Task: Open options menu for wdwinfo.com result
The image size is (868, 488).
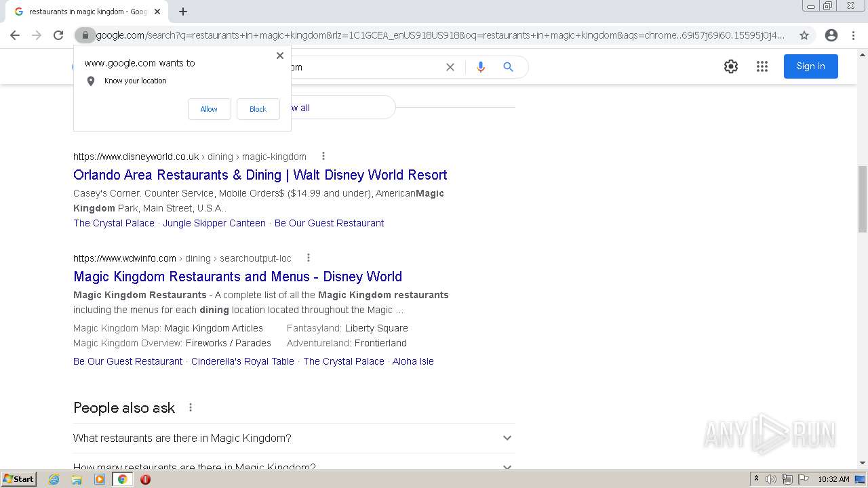Action: (309, 258)
